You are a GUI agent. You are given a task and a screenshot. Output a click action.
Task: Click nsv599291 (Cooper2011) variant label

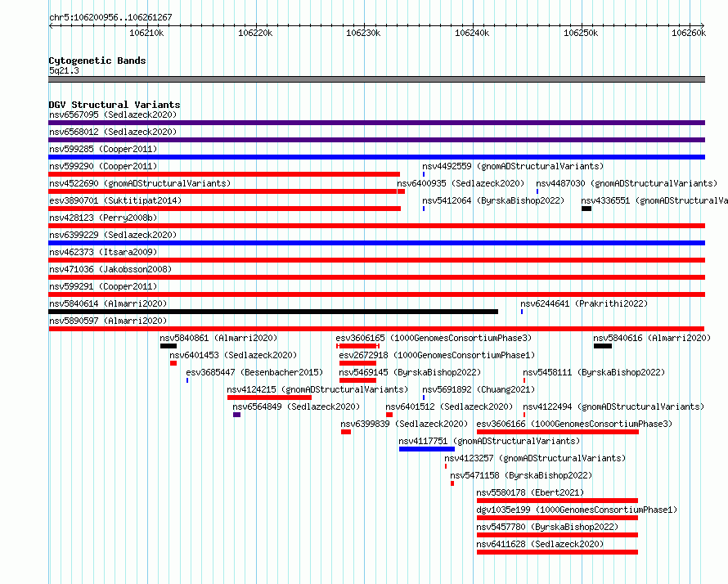103,286
